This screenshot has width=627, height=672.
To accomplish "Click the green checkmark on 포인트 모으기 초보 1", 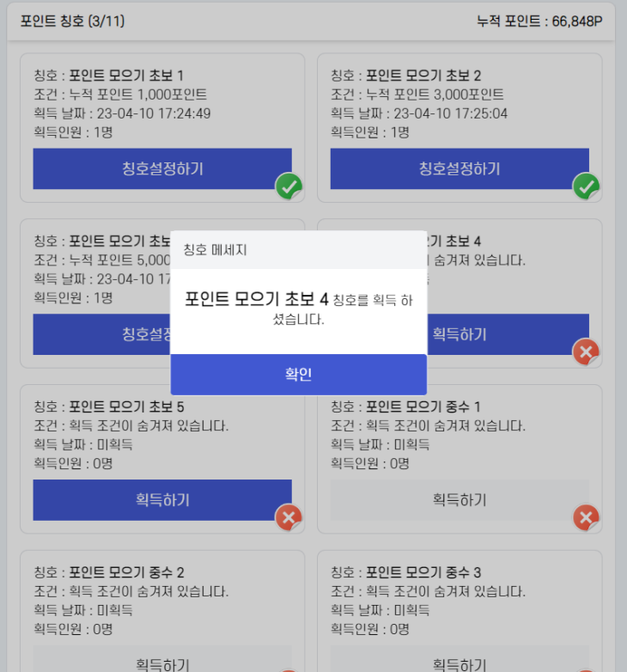I will point(289,186).
